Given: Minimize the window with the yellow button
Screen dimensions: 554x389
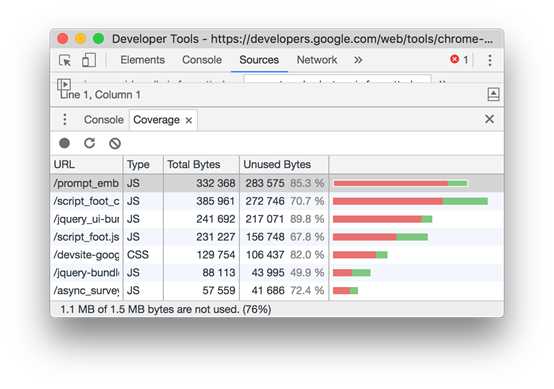Looking at the screenshot, I should pyautogui.click(x=81, y=39).
